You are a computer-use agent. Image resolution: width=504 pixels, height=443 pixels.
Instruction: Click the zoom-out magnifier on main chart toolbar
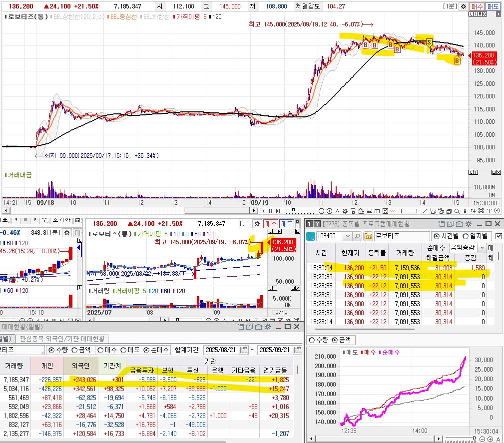click(321, 211)
